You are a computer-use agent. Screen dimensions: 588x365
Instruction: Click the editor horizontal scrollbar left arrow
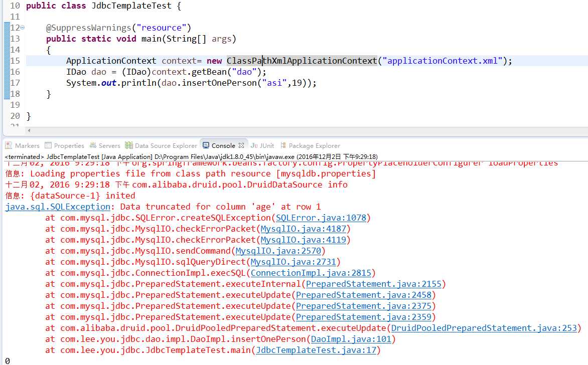point(29,130)
